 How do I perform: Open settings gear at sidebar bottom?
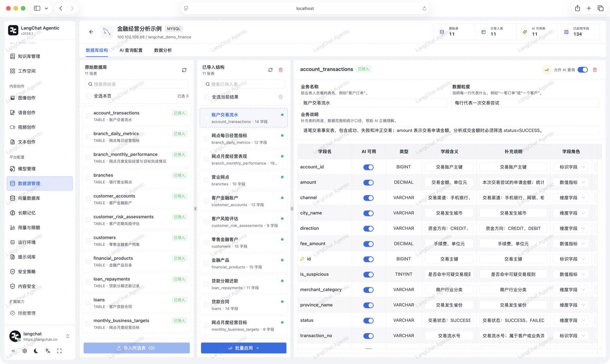[x=25, y=351]
